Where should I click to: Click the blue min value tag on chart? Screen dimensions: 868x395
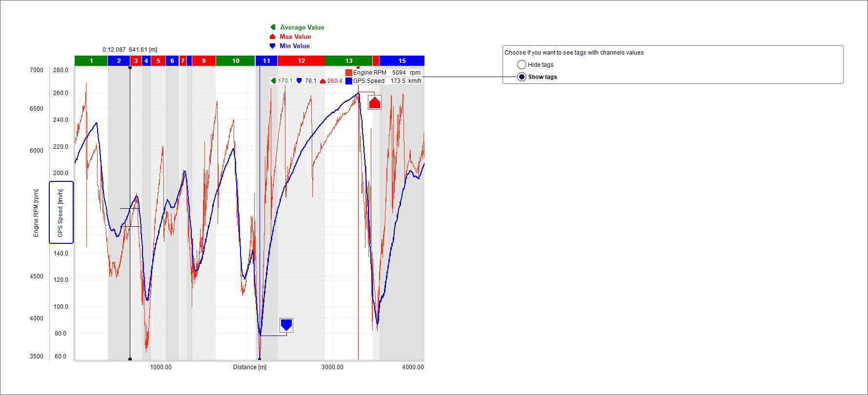[286, 325]
